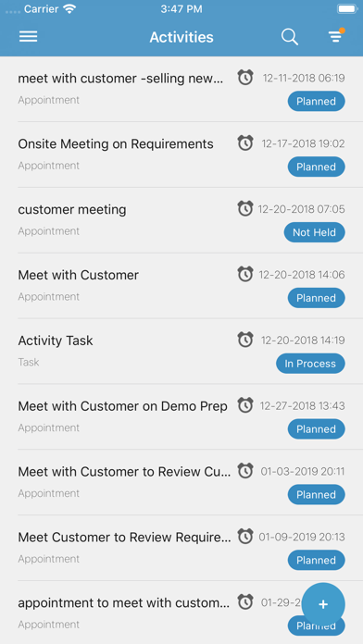Open 'appointment to meet with custom...' entry
The width and height of the screenshot is (363, 644).
181,612
